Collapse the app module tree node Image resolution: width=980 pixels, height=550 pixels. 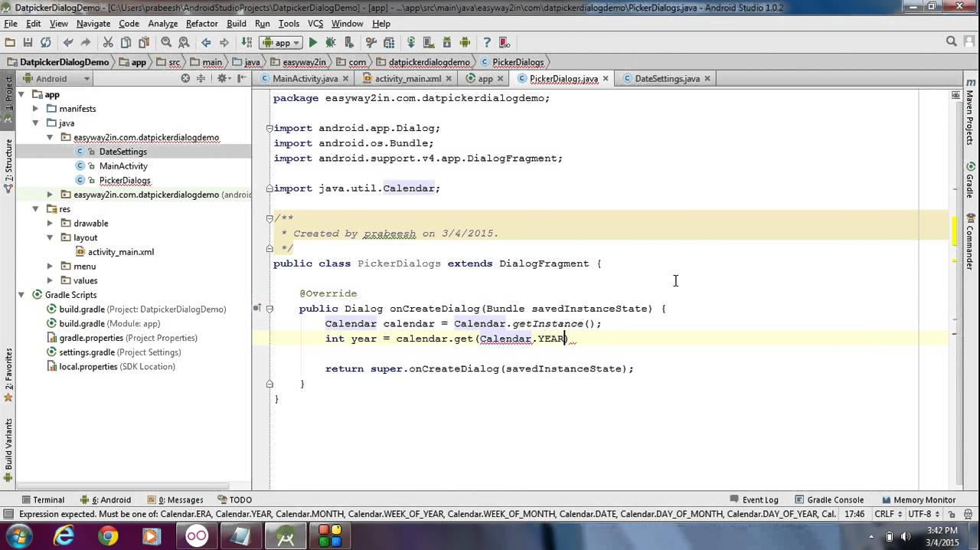[21, 95]
